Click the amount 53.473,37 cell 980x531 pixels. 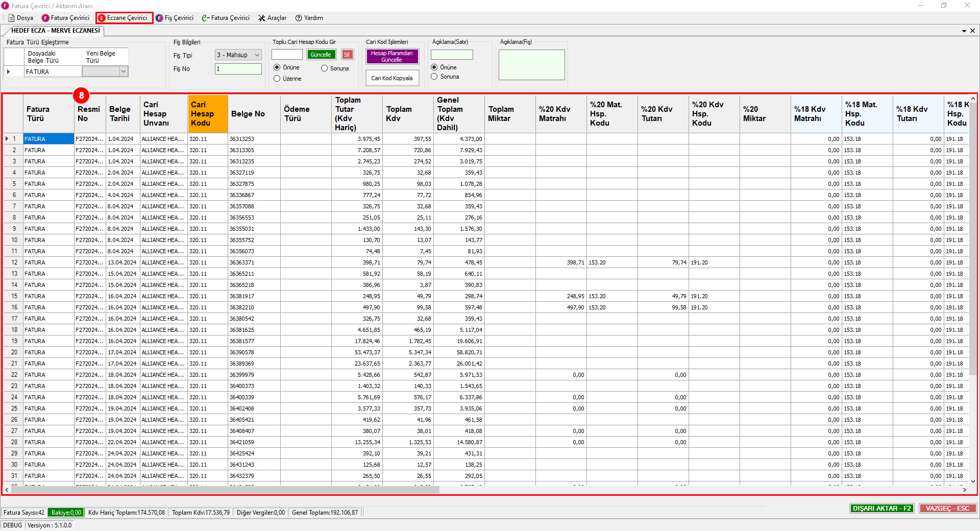357,352
